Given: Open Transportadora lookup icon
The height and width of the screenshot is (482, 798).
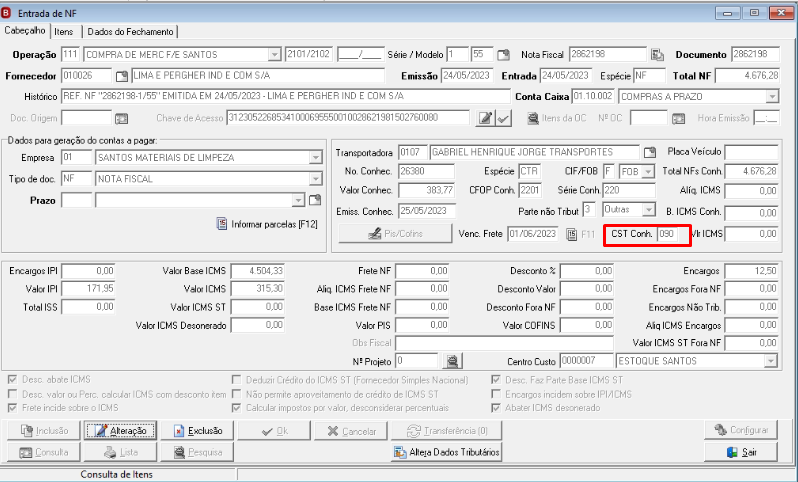Looking at the screenshot, I should click(x=650, y=152).
